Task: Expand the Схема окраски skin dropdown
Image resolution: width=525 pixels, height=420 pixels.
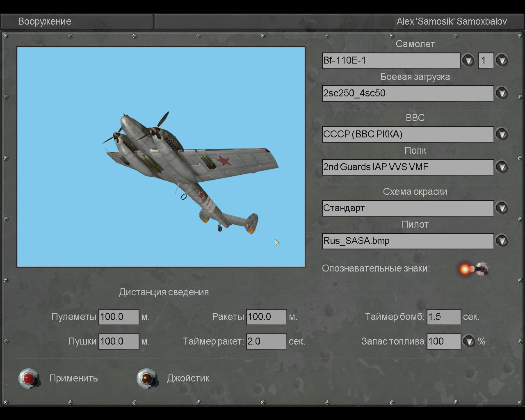Action: (x=502, y=208)
